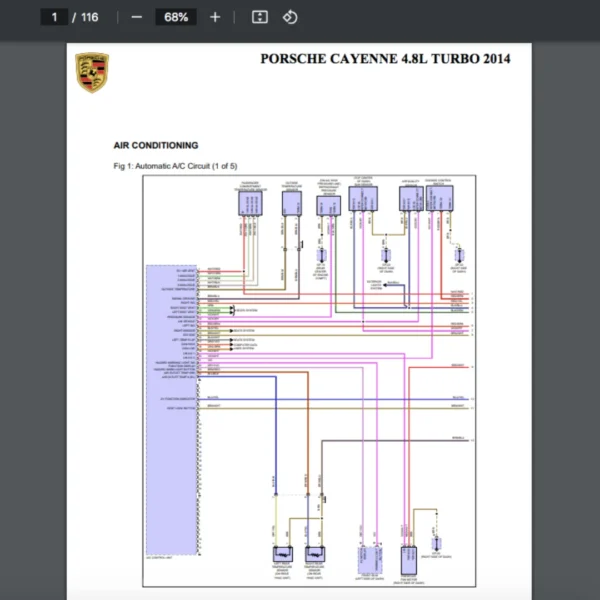Click the left rear temperature sensor block
This screenshot has height=600, width=600.
pos(285,554)
